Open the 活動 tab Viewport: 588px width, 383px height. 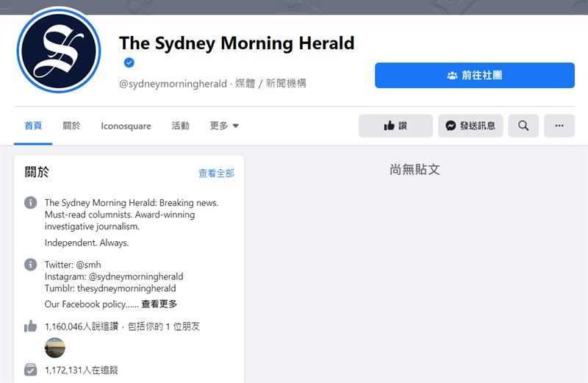(x=180, y=126)
